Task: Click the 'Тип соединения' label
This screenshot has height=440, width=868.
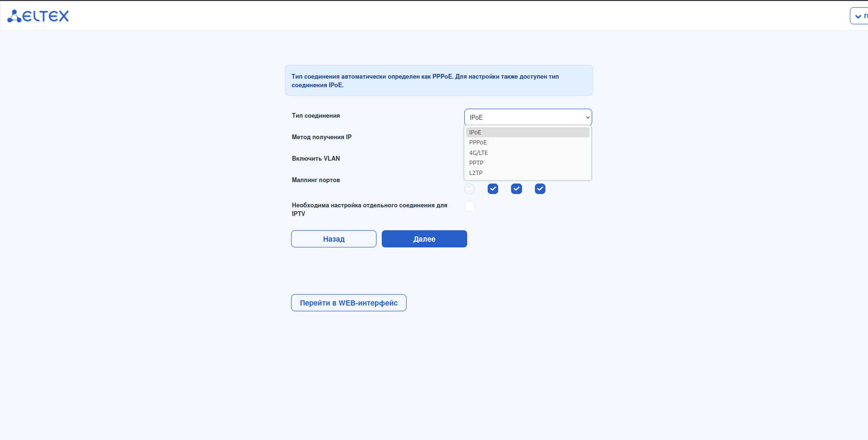Action: pyautogui.click(x=316, y=116)
